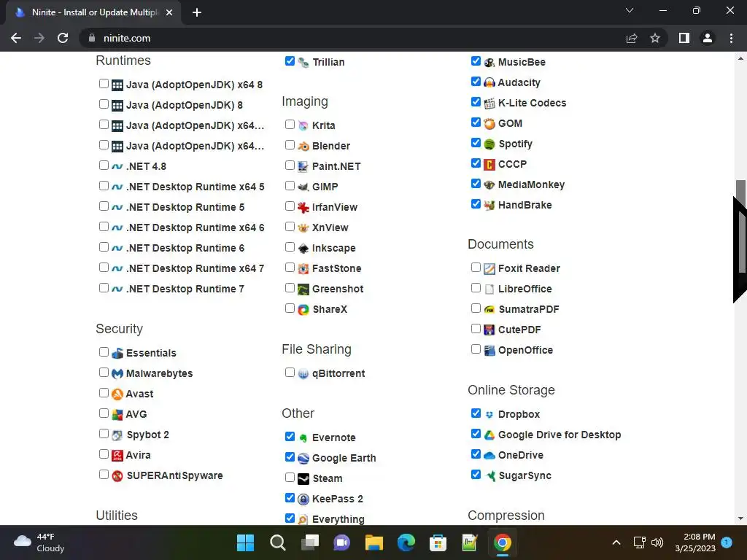Image resolution: width=747 pixels, height=560 pixels.
Task: Uncheck the KeePass 2 checkbox
Action: pyautogui.click(x=290, y=497)
